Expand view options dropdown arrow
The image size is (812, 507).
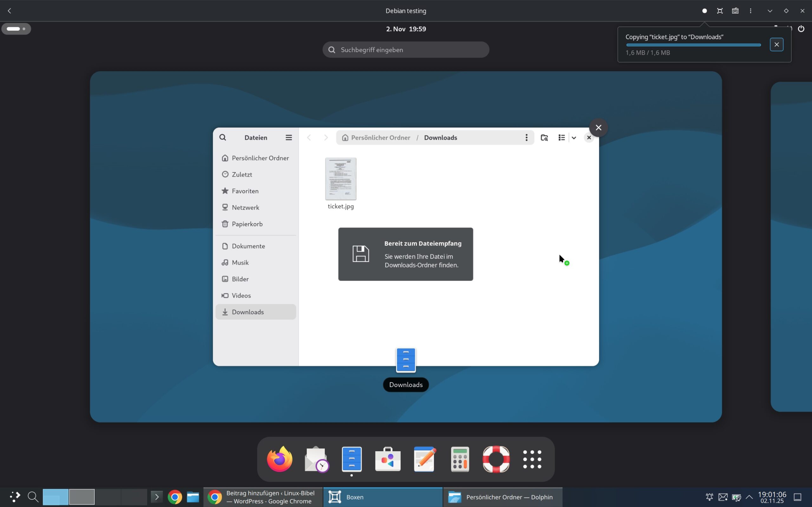tap(574, 138)
